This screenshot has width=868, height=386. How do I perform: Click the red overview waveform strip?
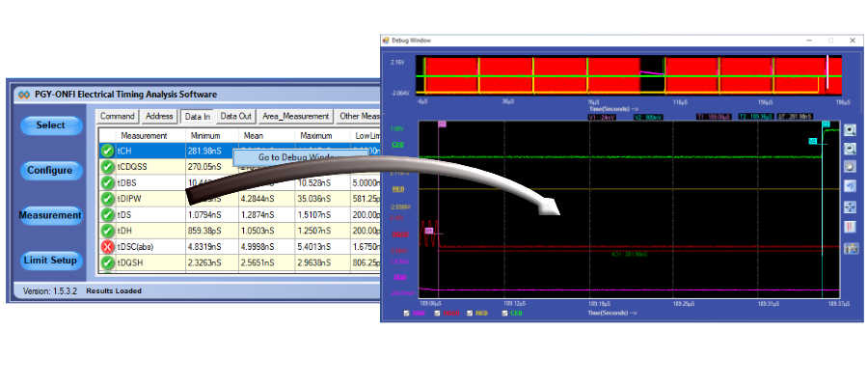(629, 74)
